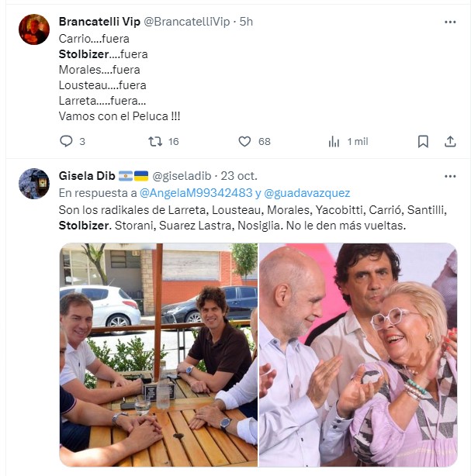
Task: Enlarge the left photo at the wooden table
Action: tap(158, 354)
